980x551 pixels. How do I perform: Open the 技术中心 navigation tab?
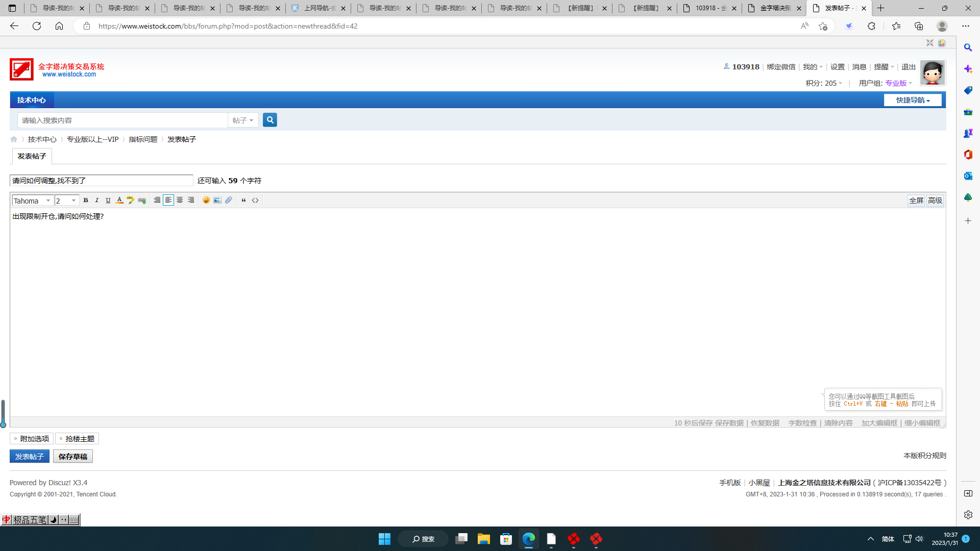tap(32, 100)
